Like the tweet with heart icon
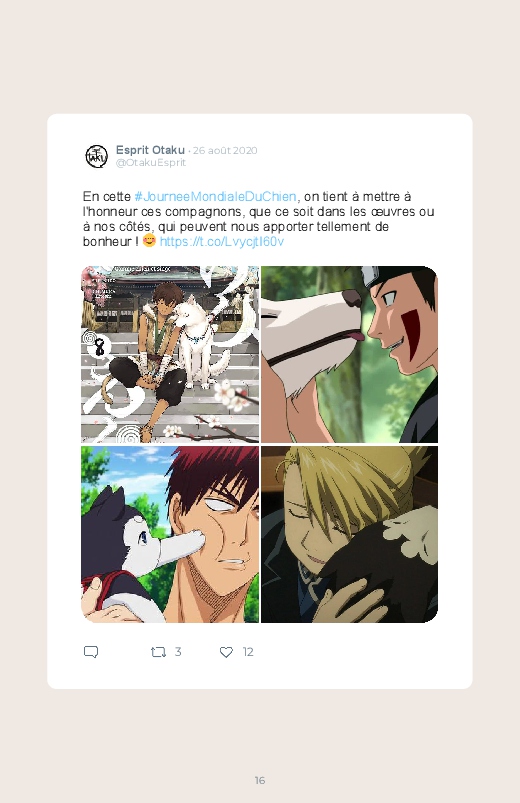This screenshot has width=520, height=803. pyautogui.click(x=226, y=652)
